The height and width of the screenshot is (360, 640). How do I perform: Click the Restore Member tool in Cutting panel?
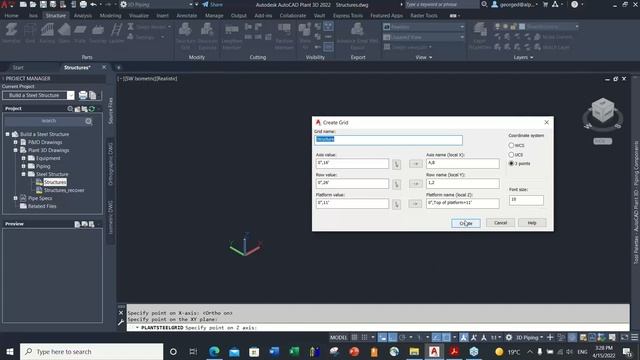284,36
